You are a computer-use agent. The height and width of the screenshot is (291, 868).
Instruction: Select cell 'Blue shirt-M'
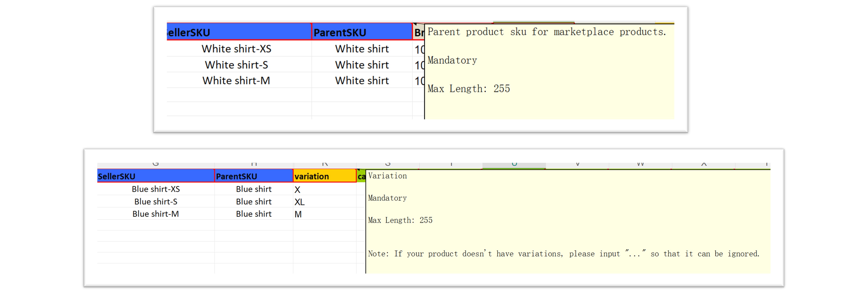pyautogui.click(x=156, y=214)
